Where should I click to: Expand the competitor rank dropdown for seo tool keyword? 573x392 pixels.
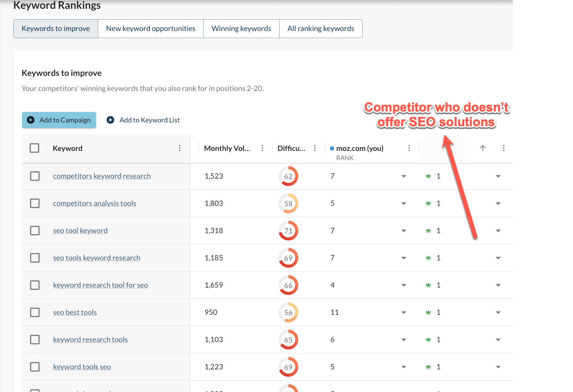tap(498, 231)
